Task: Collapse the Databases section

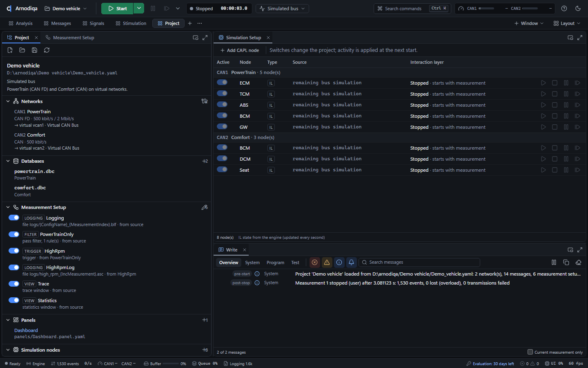Action: pos(8,161)
